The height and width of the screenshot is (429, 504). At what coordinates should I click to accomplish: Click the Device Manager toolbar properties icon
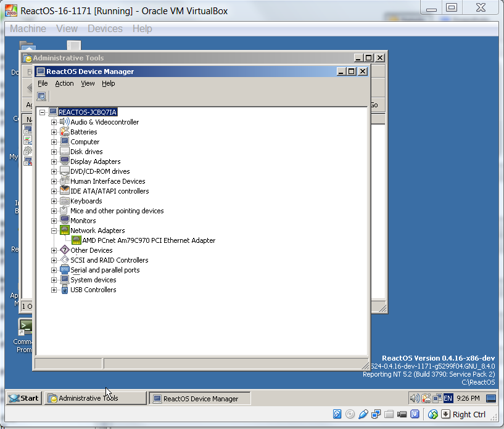pyautogui.click(x=41, y=96)
